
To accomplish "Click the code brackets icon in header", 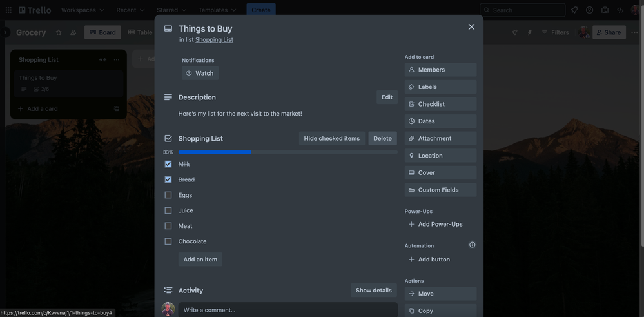I will (x=620, y=10).
